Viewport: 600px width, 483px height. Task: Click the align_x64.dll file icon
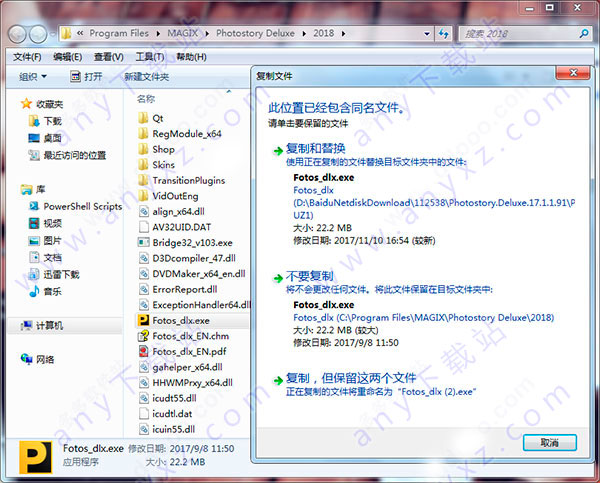pyautogui.click(x=143, y=211)
